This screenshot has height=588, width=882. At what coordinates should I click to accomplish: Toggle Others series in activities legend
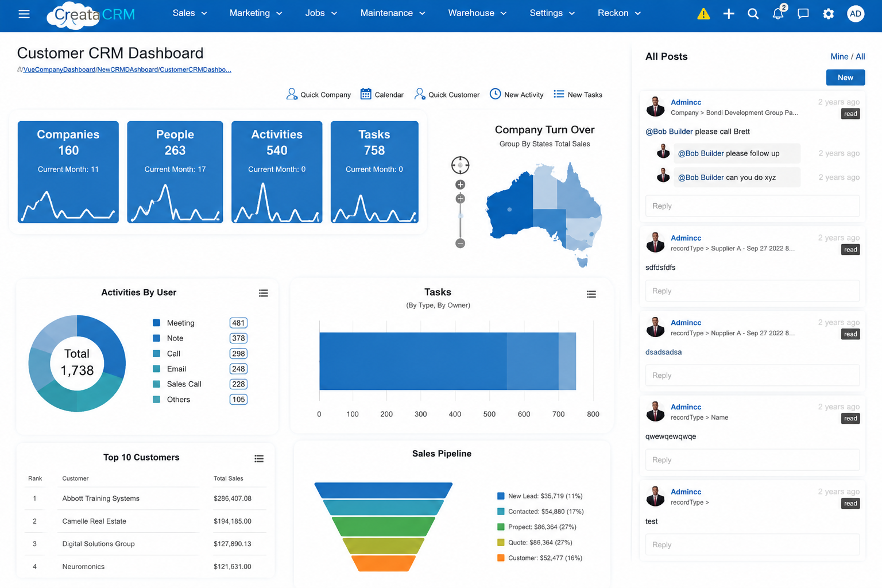[171, 400]
